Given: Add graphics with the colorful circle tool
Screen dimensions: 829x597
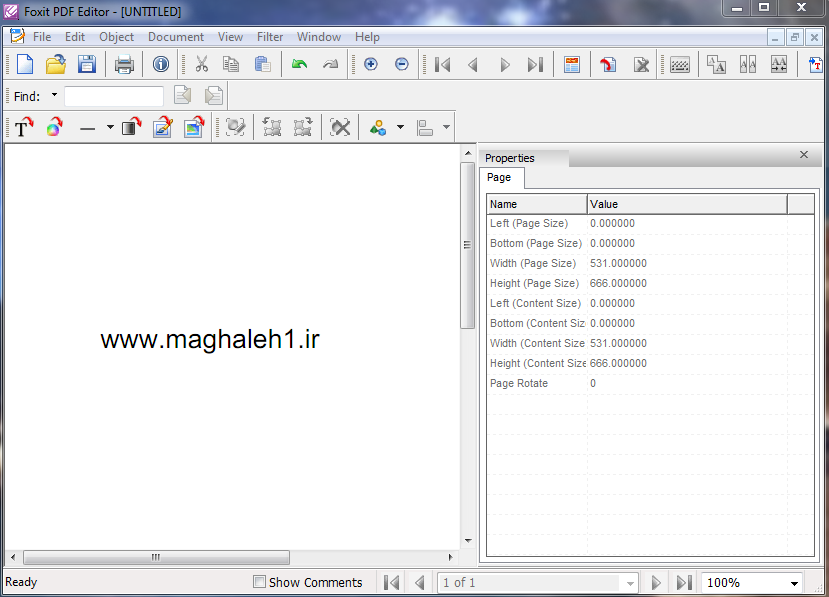Looking at the screenshot, I should [x=54, y=127].
